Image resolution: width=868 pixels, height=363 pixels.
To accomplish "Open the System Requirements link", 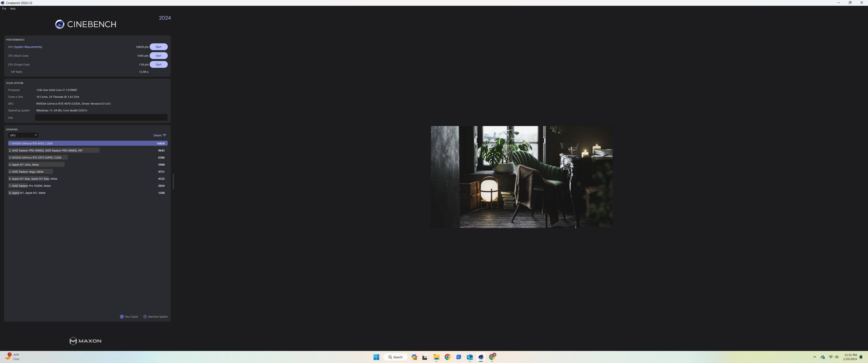I will pyautogui.click(x=28, y=47).
